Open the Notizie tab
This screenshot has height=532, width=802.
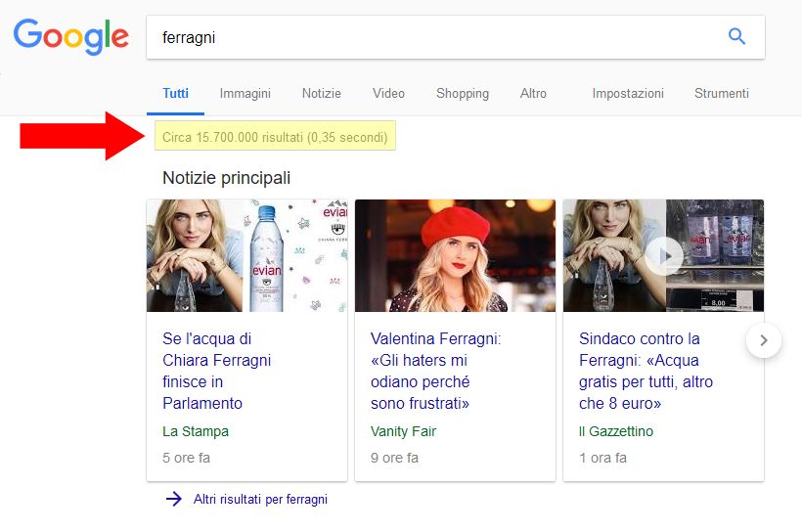coord(321,94)
